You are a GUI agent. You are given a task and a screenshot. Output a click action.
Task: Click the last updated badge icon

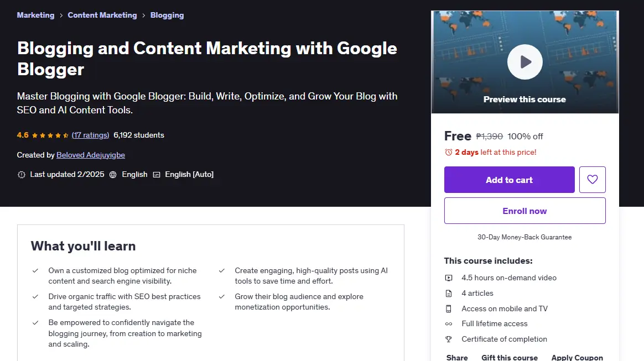tap(22, 175)
